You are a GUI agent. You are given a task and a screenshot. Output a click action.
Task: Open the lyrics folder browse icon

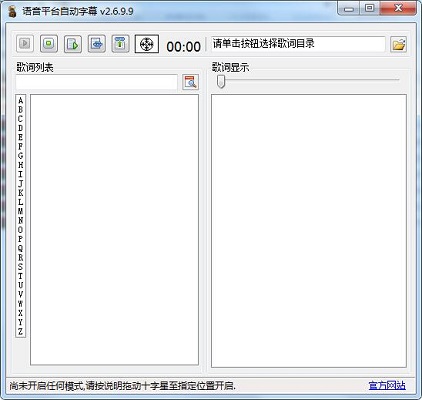[x=399, y=44]
